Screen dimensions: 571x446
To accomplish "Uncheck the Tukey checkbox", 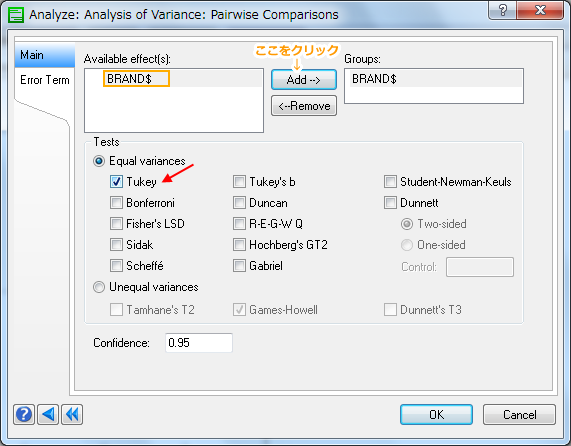I will 116,181.
